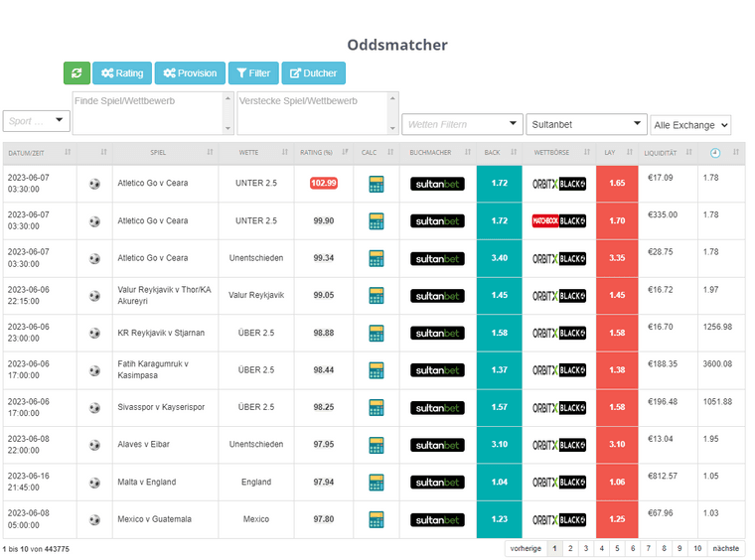Open the Sport dropdown
Image resolution: width=755 pixels, height=560 pixels.
36,121
